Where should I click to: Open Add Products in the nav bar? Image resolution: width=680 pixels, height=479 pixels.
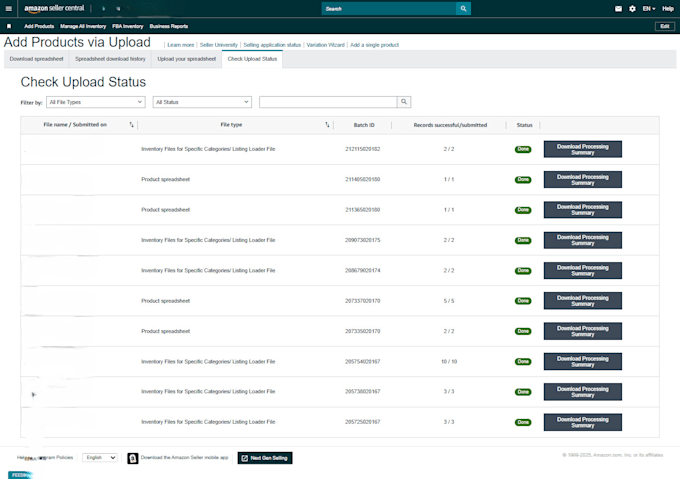click(x=39, y=26)
